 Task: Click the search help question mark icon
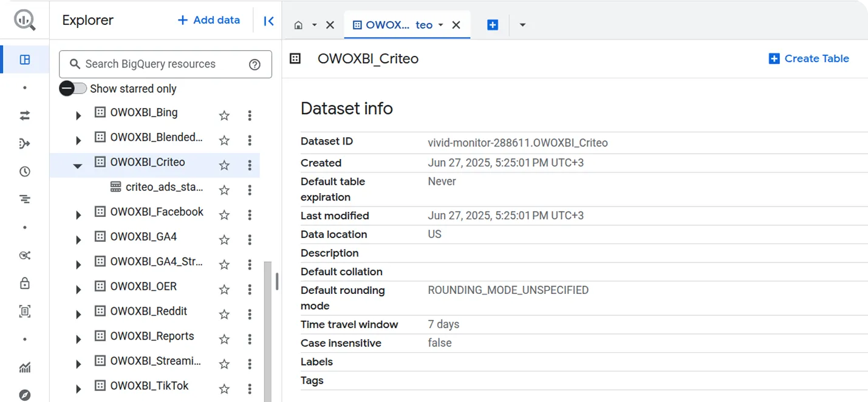(x=255, y=64)
